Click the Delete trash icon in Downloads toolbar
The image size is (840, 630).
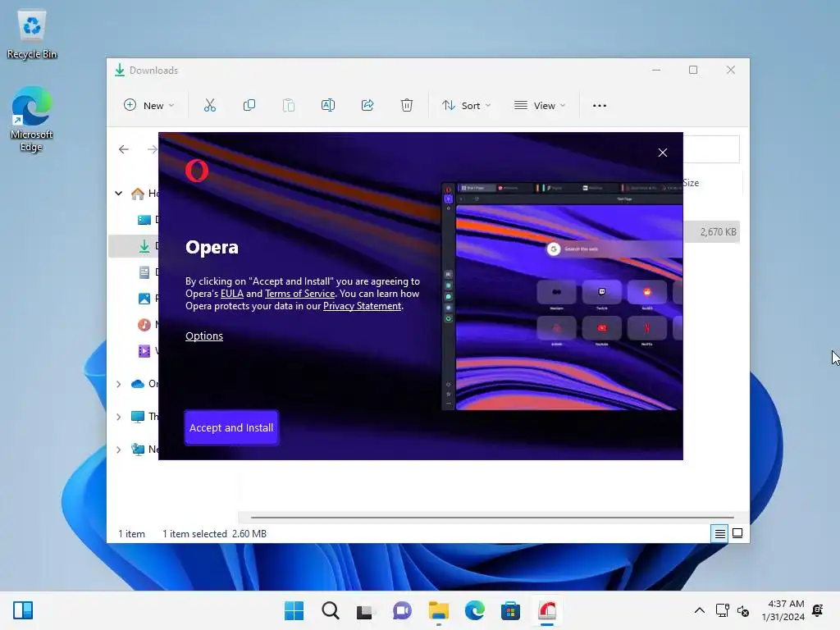click(x=407, y=106)
